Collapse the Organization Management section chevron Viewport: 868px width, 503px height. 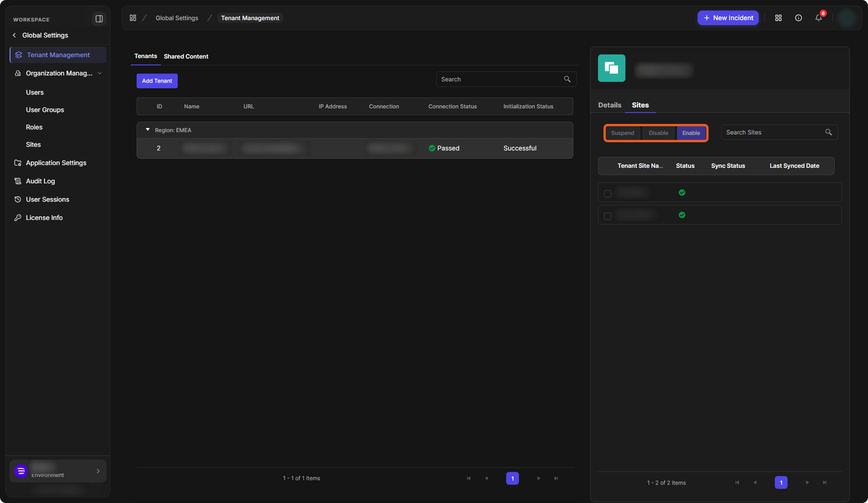coord(100,73)
